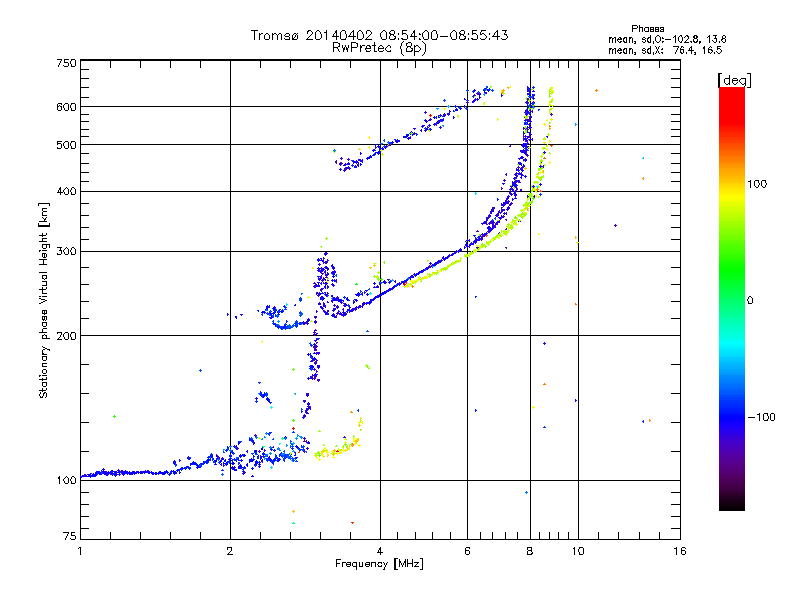The height and width of the screenshot is (600, 800).
Task: Click the colorbar tick label '-100'
Action: [x=761, y=417]
